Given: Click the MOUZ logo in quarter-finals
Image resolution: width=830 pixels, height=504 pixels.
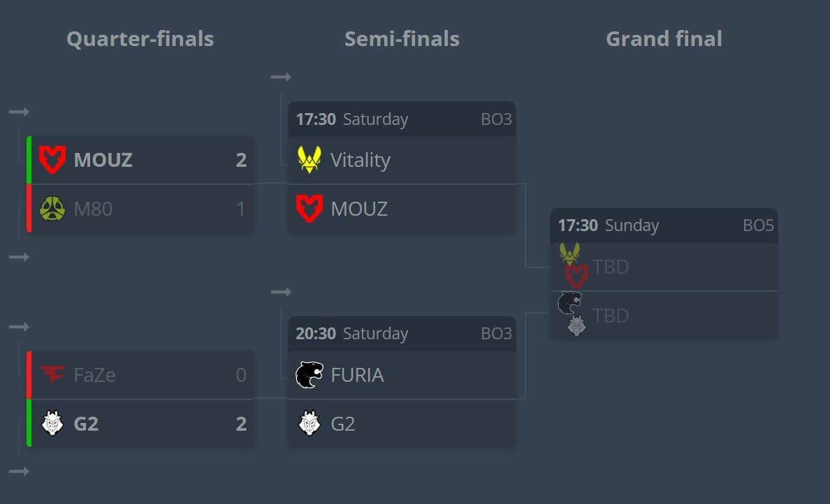Looking at the screenshot, I should point(52,160).
